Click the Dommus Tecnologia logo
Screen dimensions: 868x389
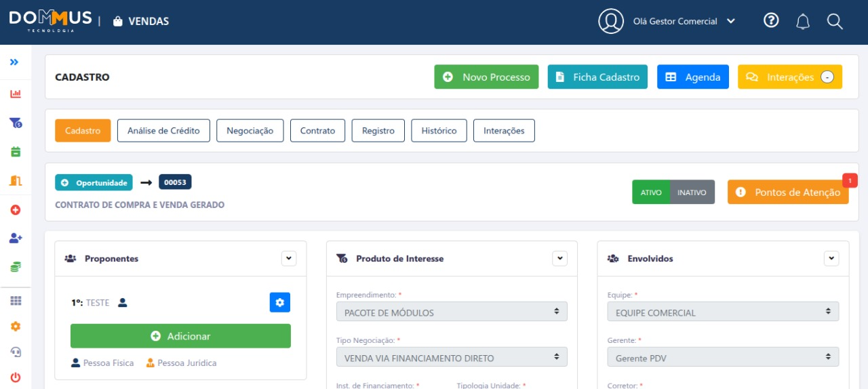[51, 21]
